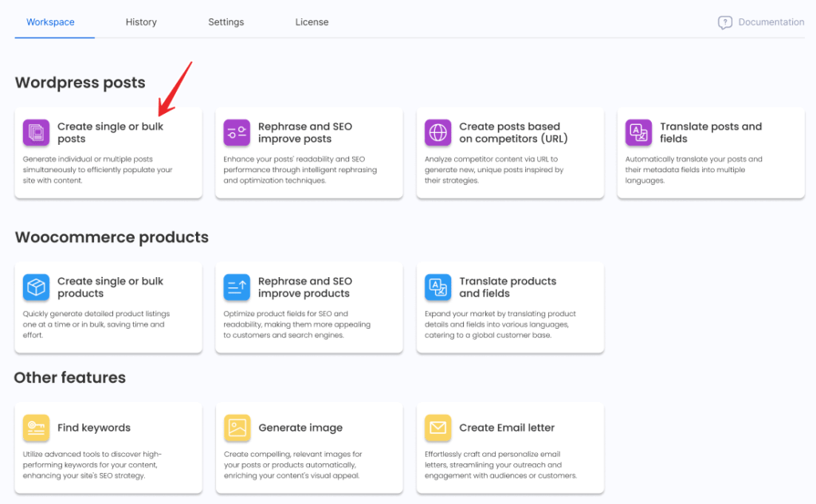Image resolution: width=816 pixels, height=504 pixels.
Task: Click the yellow picture icon for Generate image
Action: [x=237, y=428]
